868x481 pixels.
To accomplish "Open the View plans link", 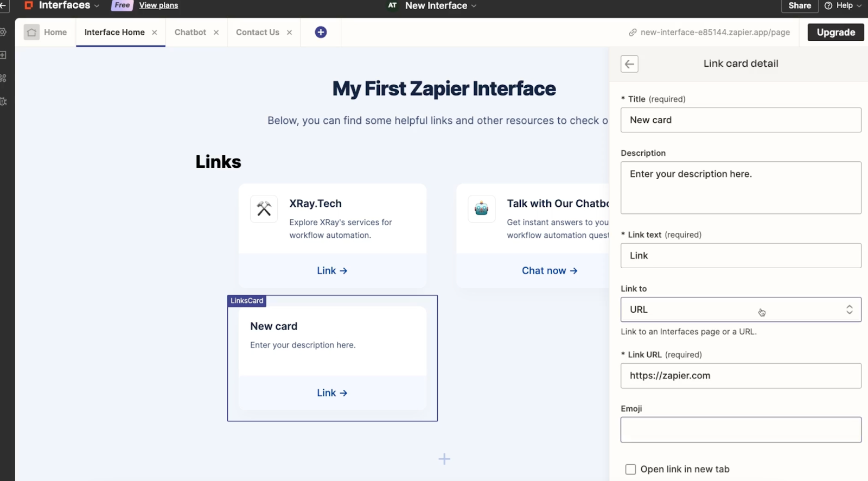I will 158,5.
